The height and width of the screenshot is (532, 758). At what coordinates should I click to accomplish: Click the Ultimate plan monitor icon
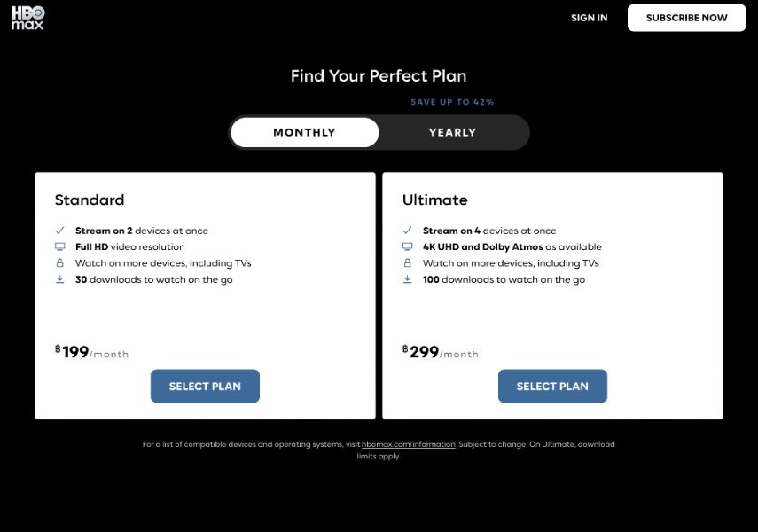click(408, 246)
